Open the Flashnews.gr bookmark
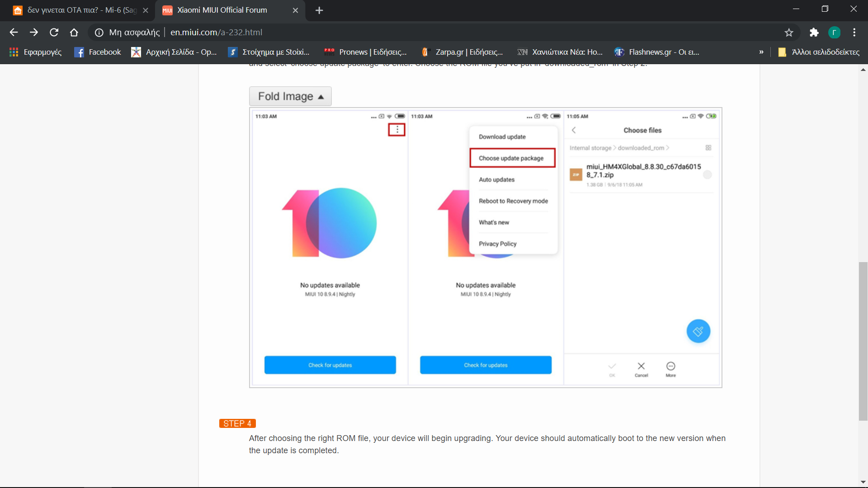Viewport: 868px width, 488px height. [x=657, y=52]
